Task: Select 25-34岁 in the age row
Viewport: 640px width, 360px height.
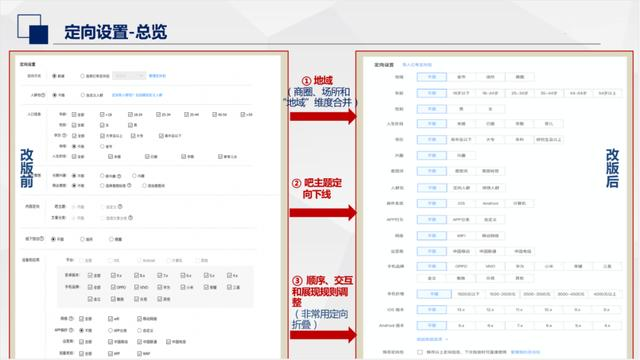Action: point(519,93)
